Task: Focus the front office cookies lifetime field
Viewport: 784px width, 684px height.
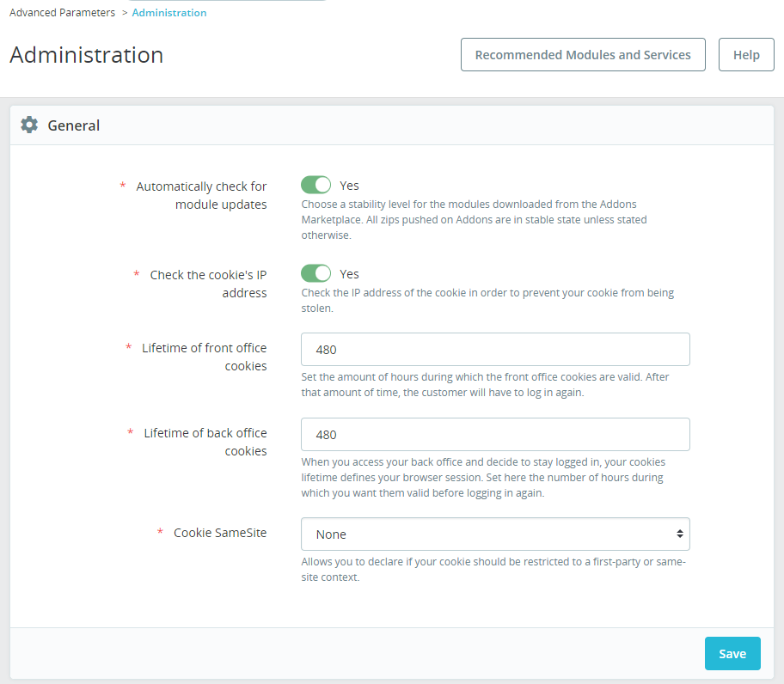Action: click(495, 350)
